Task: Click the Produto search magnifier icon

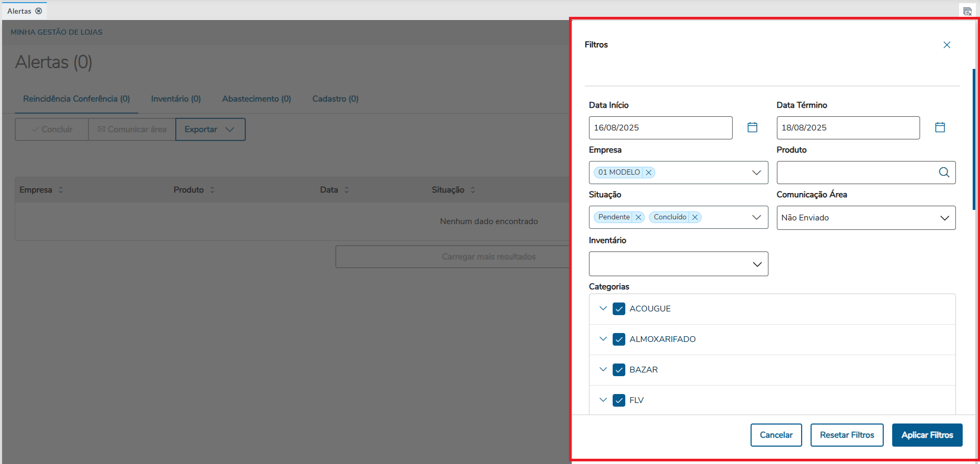Action: [x=944, y=173]
